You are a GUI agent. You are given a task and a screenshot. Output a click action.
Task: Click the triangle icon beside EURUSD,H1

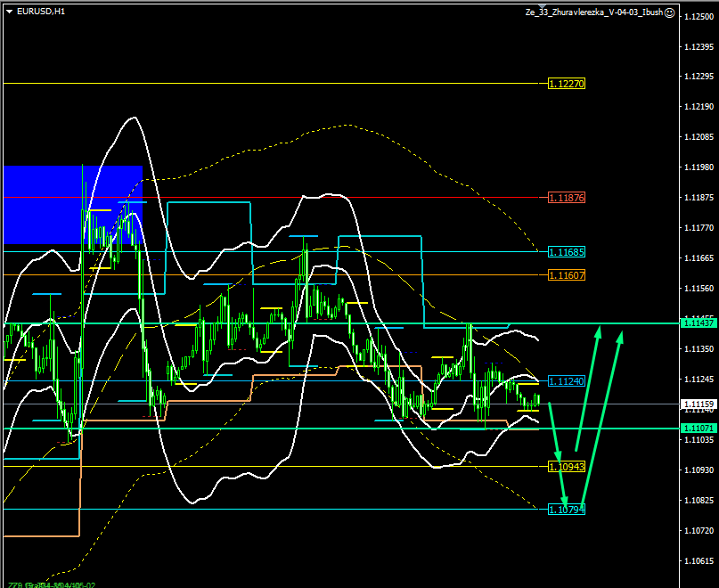coord(9,12)
